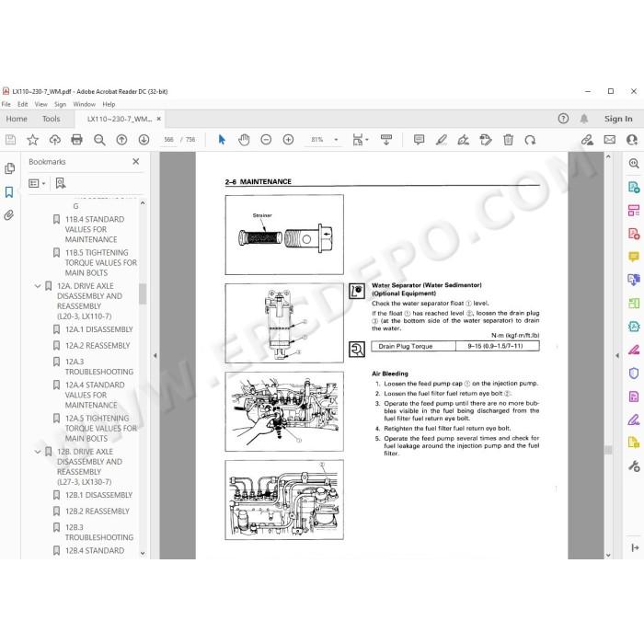Click the zoom in plus icon
644x644 pixels.
[288, 140]
